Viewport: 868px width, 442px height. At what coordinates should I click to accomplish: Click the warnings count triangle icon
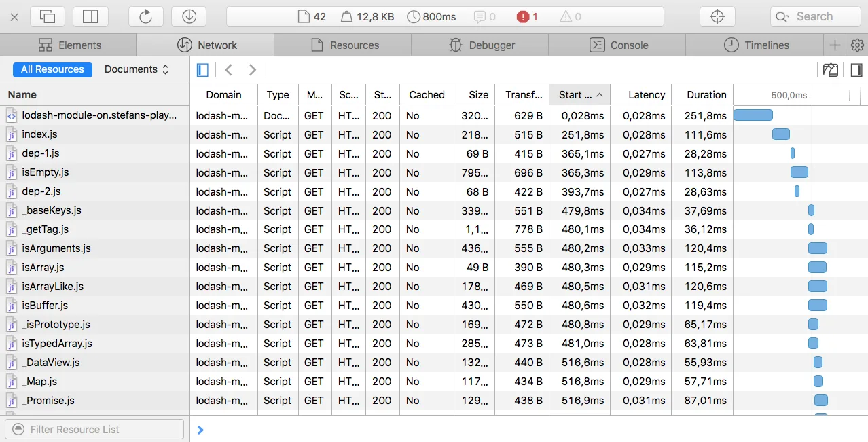click(x=570, y=16)
